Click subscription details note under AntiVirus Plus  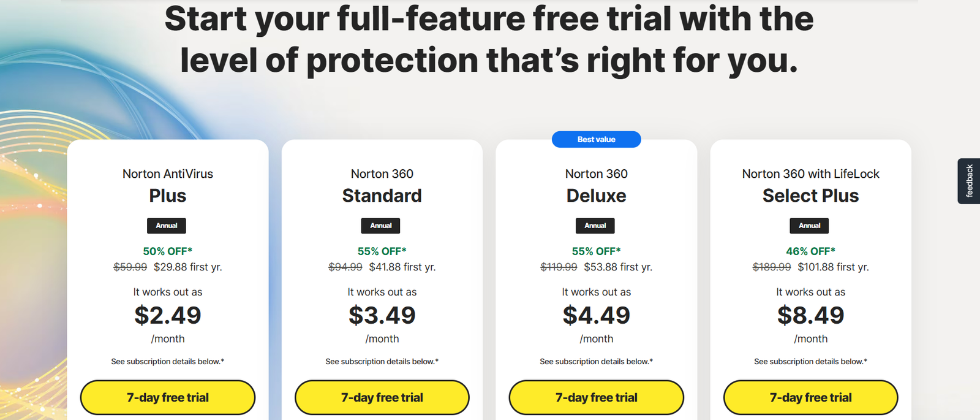(168, 362)
